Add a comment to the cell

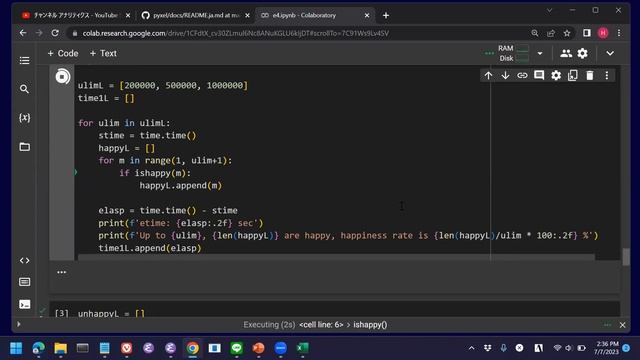539,76
